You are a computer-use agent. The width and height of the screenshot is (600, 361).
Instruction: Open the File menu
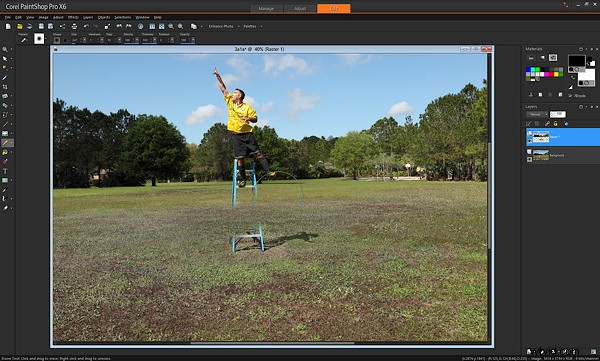click(x=8, y=17)
